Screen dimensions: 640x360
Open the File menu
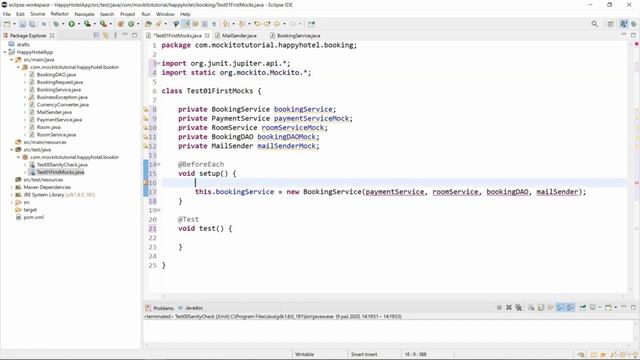[7, 14]
